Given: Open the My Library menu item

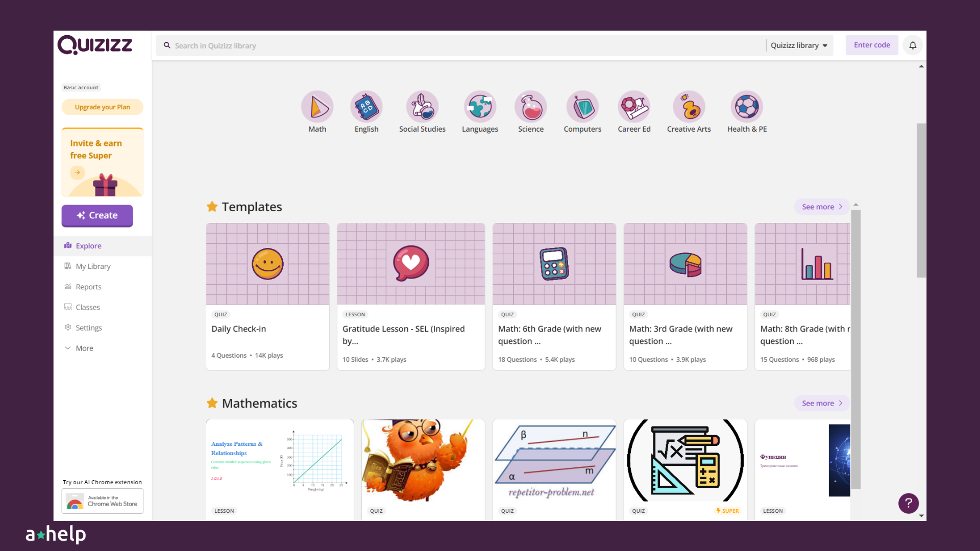Looking at the screenshot, I should point(93,266).
